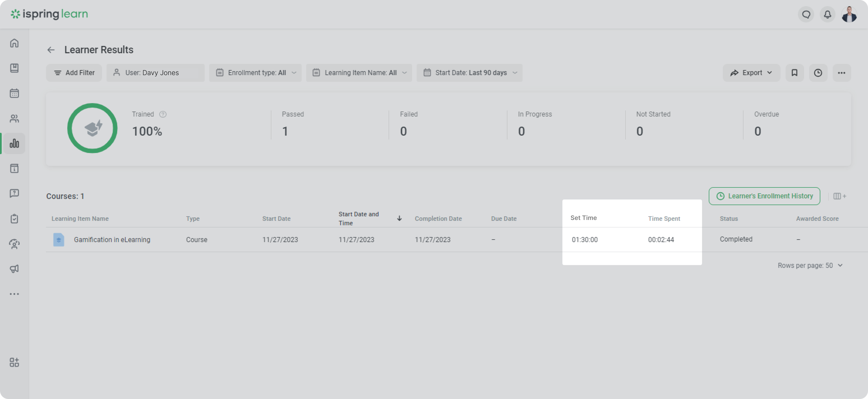Viewport: 868px width, 399px height.
Task: Click the Completed status cell
Action: click(736, 239)
